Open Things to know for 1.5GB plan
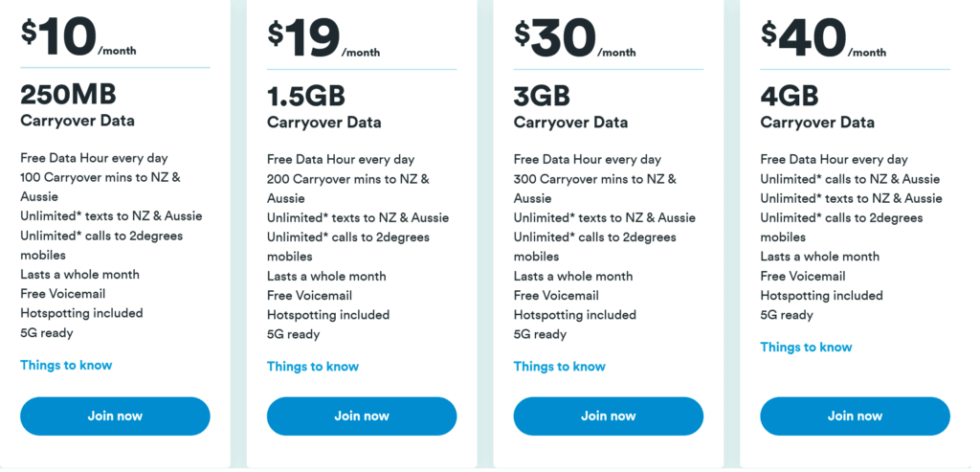The height and width of the screenshot is (472, 980). coord(313,366)
